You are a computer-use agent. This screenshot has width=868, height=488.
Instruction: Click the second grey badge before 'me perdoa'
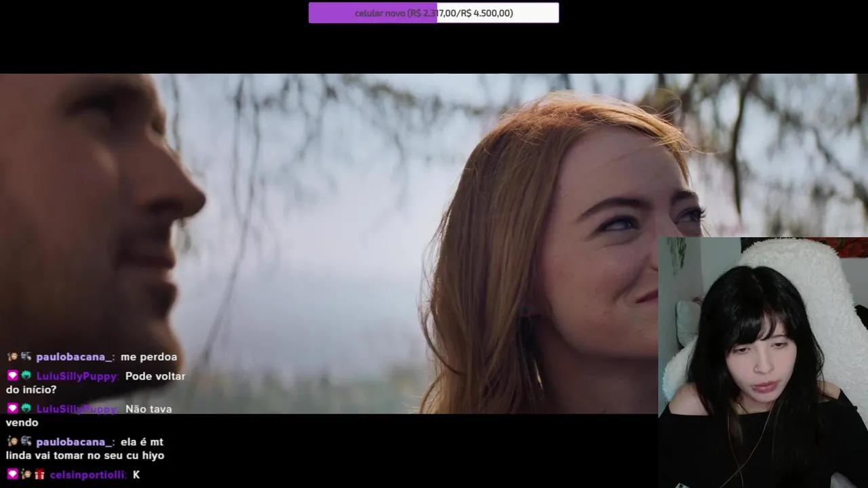(26, 357)
